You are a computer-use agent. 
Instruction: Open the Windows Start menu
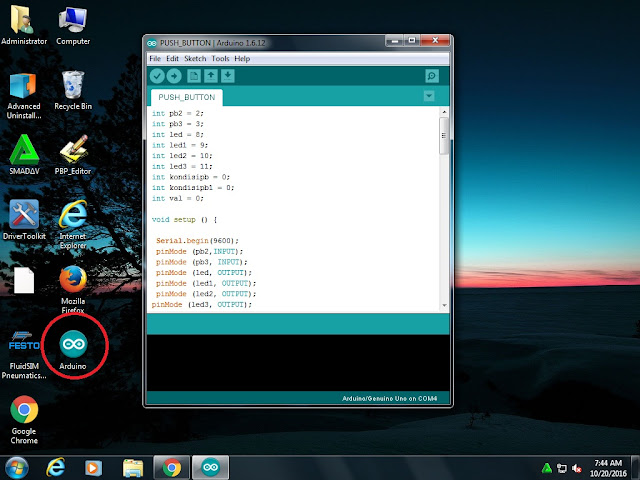pyautogui.click(x=17, y=468)
